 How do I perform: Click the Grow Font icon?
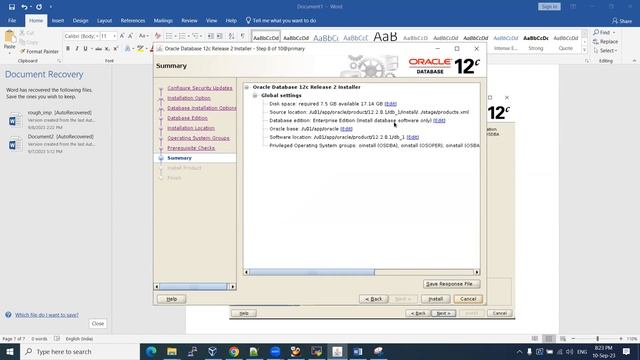(x=122, y=36)
